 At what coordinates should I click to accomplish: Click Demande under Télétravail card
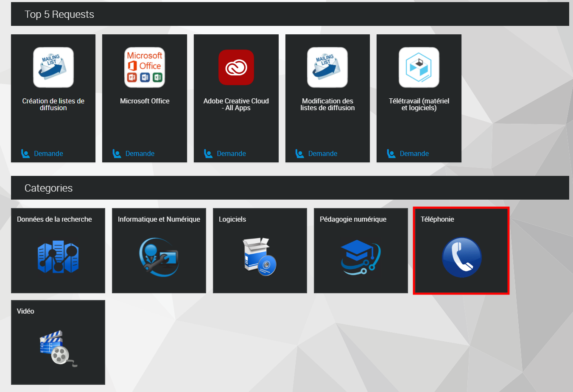click(414, 153)
